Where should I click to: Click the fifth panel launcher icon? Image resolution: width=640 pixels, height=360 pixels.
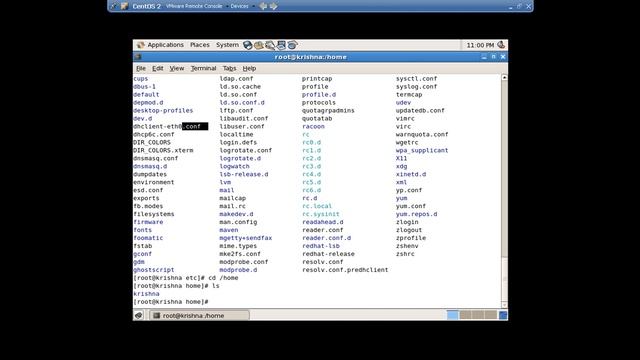click(x=292, y=45)
